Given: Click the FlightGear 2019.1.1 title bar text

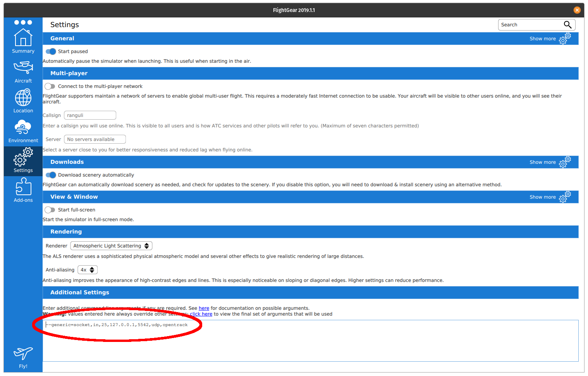Looking at the screenshot, I should (x=294, y=10).
